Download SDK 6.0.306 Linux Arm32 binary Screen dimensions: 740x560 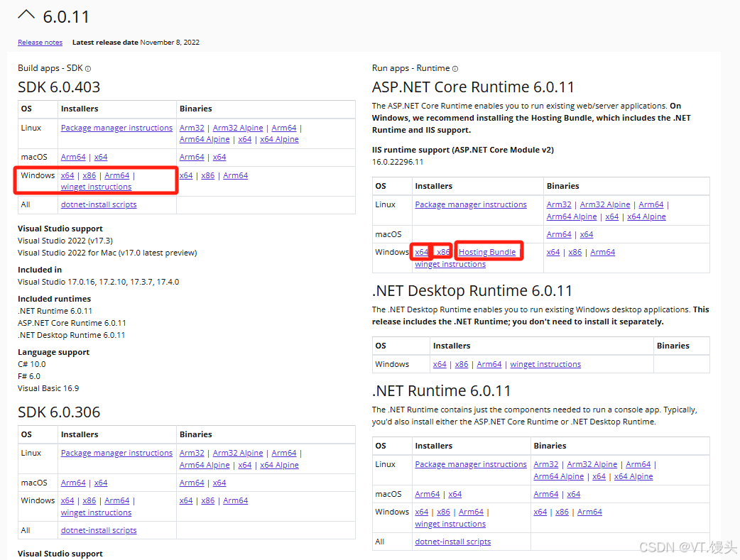192,453
